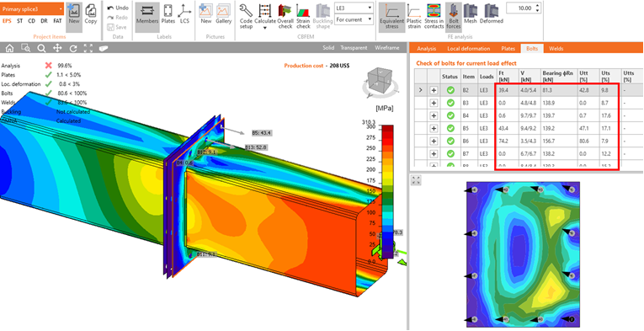Click the bolt B5: 43.4 label
This screenshot has width=644, height=331.
coord(262,133)
